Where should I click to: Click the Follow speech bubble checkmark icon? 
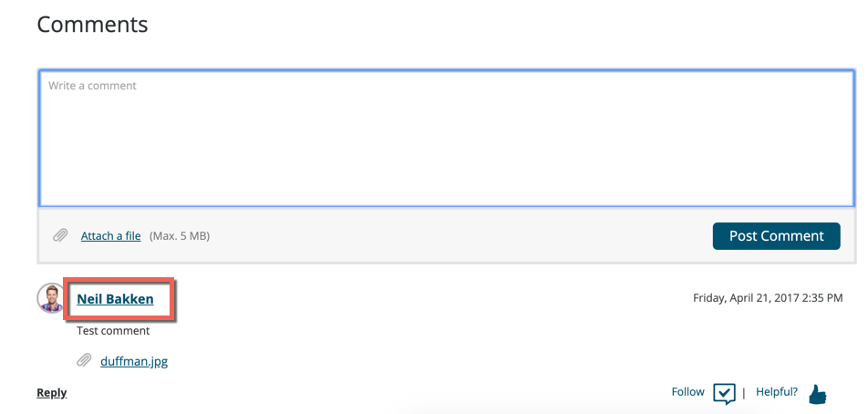(724, 394)
